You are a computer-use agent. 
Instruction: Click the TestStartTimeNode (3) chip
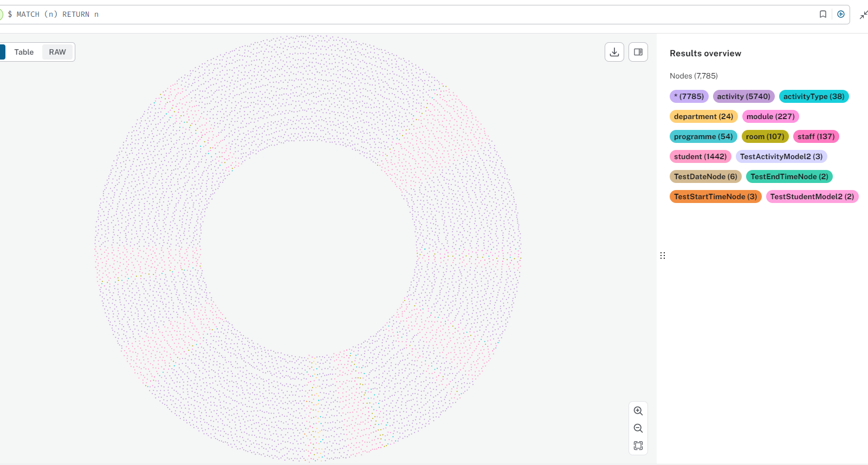tap(715, 197)
